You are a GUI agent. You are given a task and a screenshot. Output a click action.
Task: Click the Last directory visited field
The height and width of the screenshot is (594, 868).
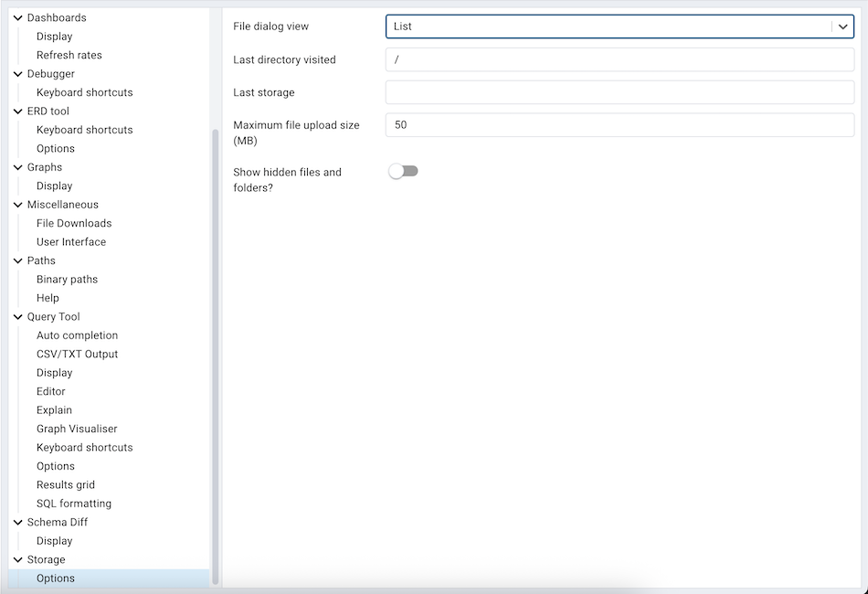coord(619,59)
